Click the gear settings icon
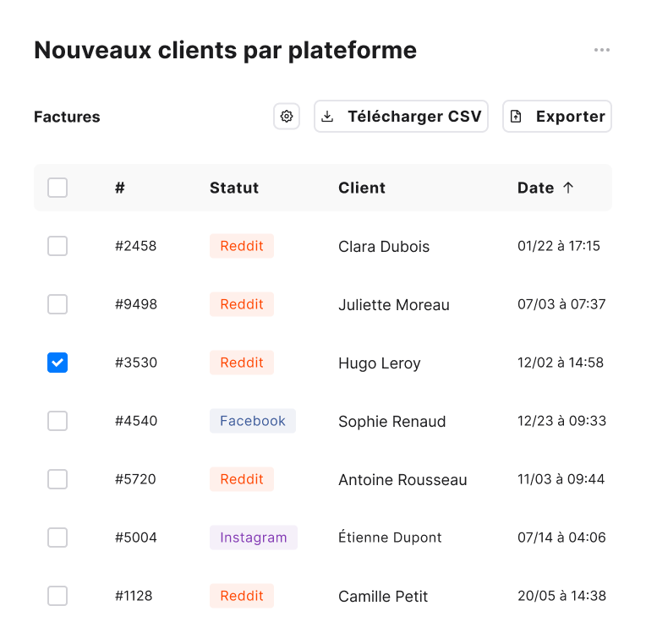 tap(287, 117)
